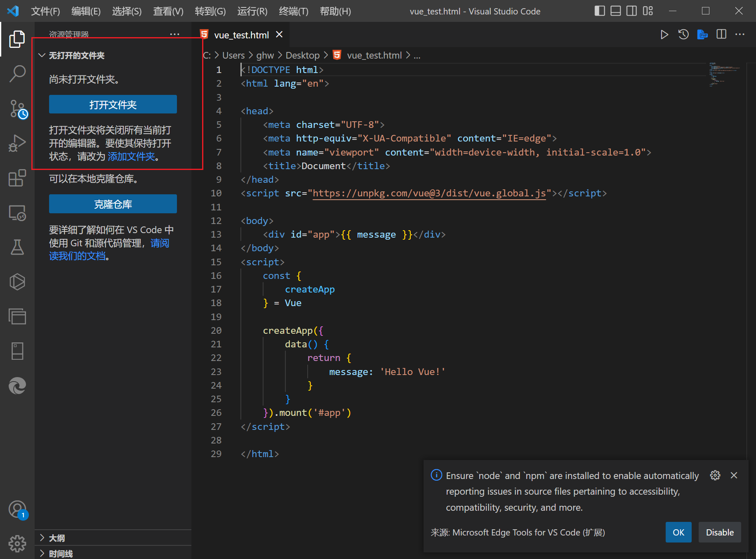756x559 pixels.
Task: Open the Extensions view
Action: coord(17,178)
